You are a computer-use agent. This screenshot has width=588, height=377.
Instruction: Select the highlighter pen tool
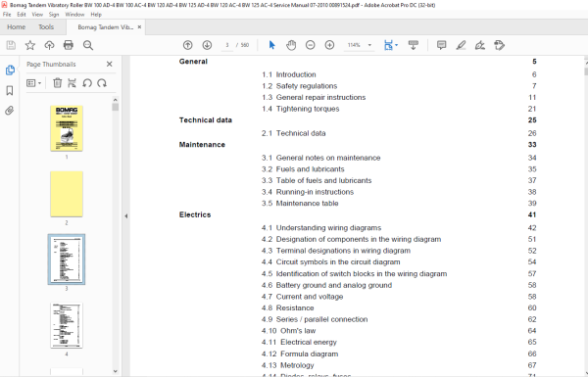461,45
